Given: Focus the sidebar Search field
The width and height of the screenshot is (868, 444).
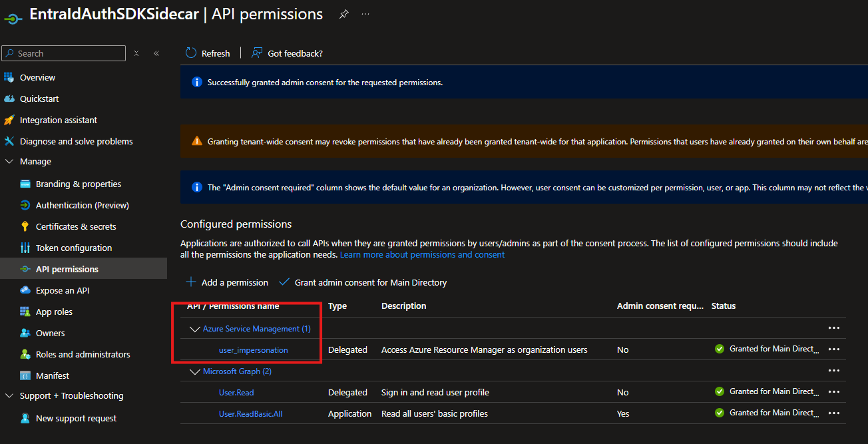Looking at the screenshot, I should point(63,53).
